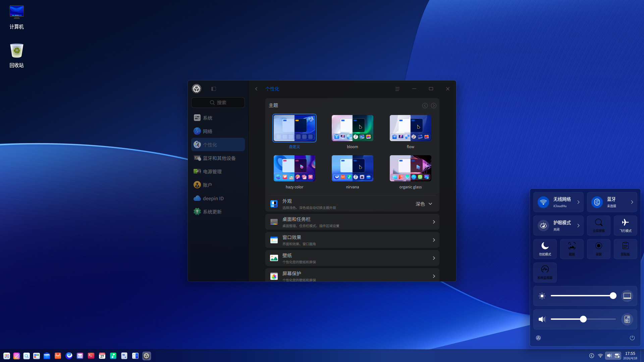Select 蓝牙和其他设备 in sidebar

tap(218, 158)
